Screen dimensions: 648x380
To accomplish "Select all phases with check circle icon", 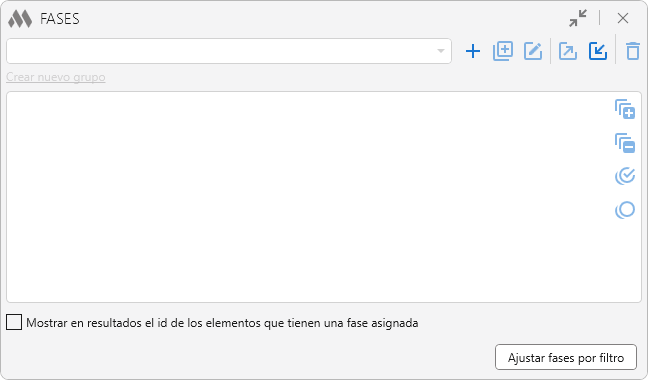I will coord(625,176).
